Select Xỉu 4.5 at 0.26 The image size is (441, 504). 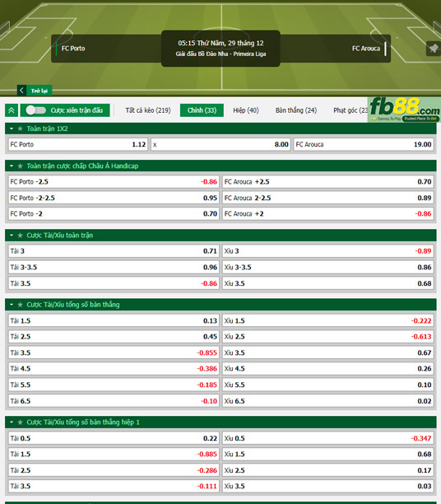point(328,369)
